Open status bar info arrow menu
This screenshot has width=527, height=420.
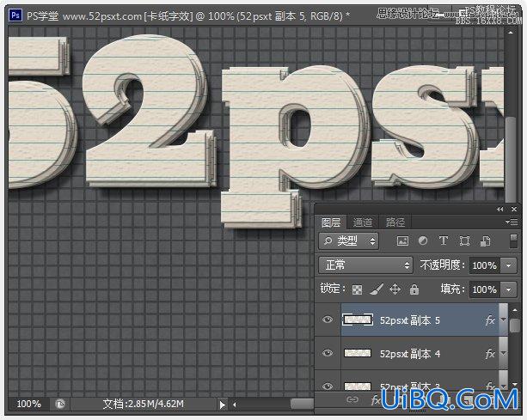222,405
